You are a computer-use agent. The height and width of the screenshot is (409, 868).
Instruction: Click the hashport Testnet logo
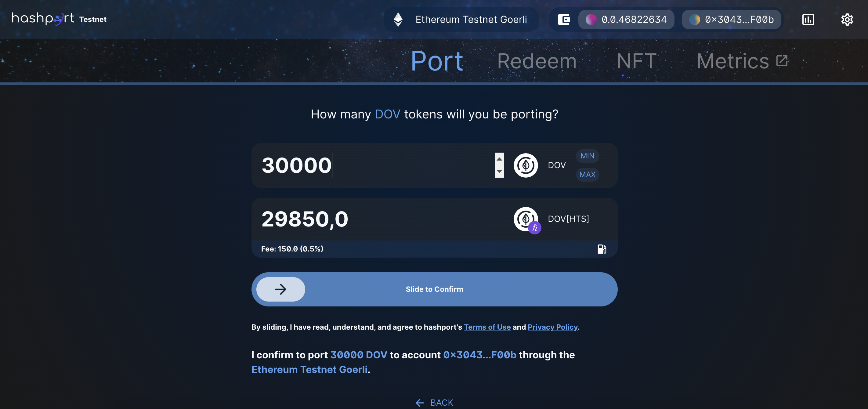click(59, 19)
